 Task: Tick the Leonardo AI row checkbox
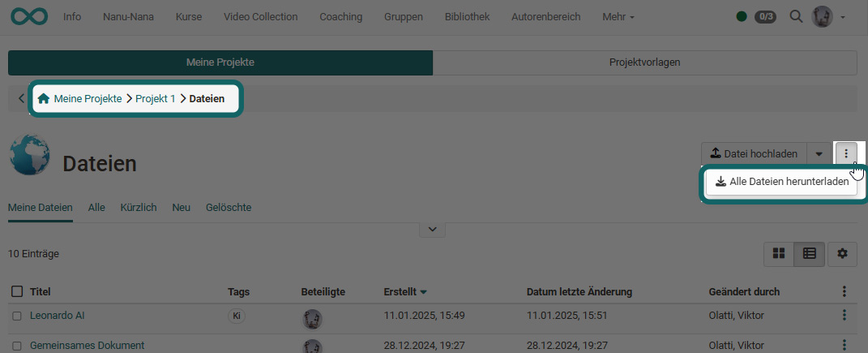17,316
